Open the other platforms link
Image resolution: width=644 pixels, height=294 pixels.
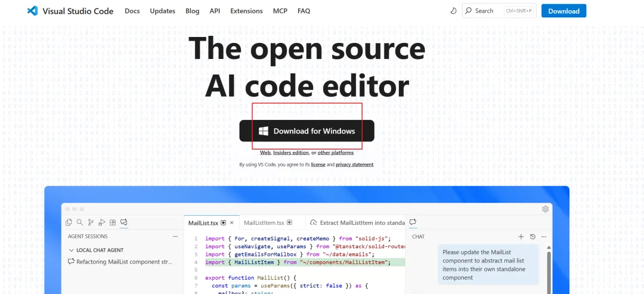(x=336, y=153)
